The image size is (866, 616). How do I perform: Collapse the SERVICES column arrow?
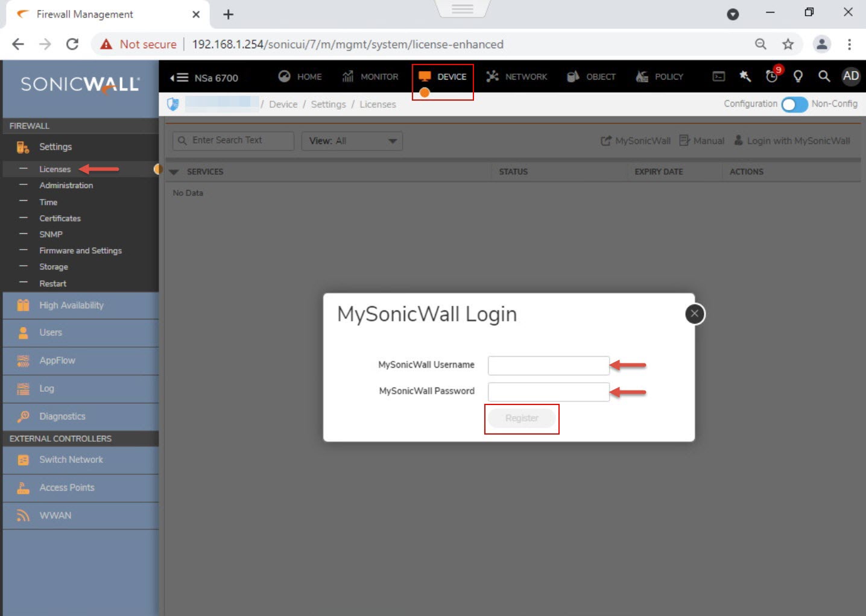(174, 172)
